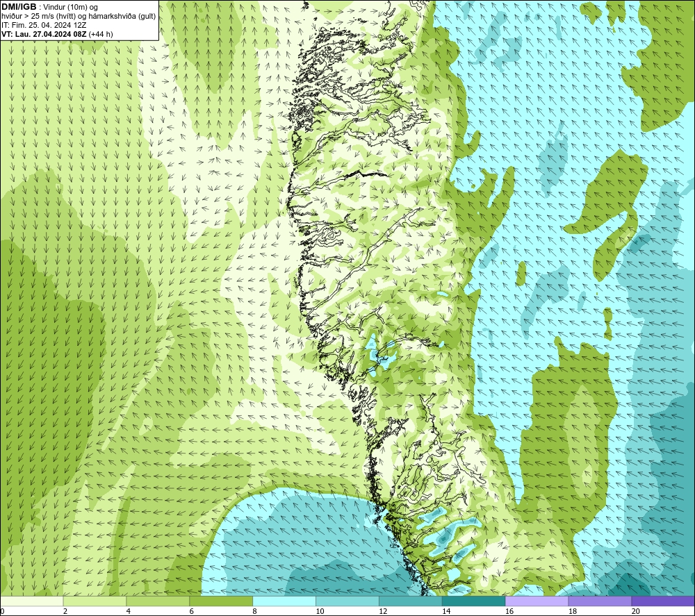Click the legend scale label '16'
Viewport: 695px width, 616px height.
(x=509, y=611)
